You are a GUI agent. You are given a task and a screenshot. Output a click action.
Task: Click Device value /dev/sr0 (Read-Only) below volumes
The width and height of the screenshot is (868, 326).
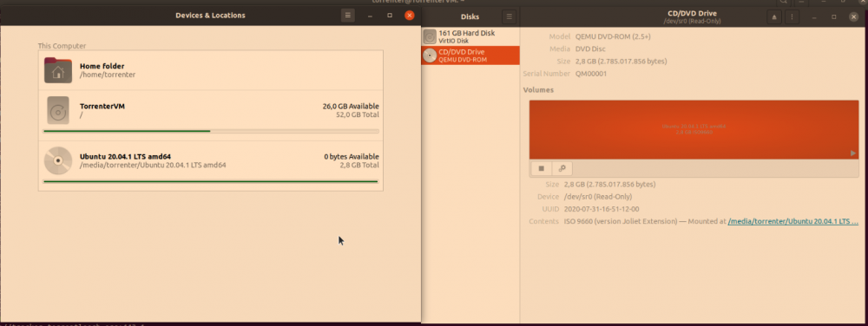pyautogui.click(x=597, y=197)
